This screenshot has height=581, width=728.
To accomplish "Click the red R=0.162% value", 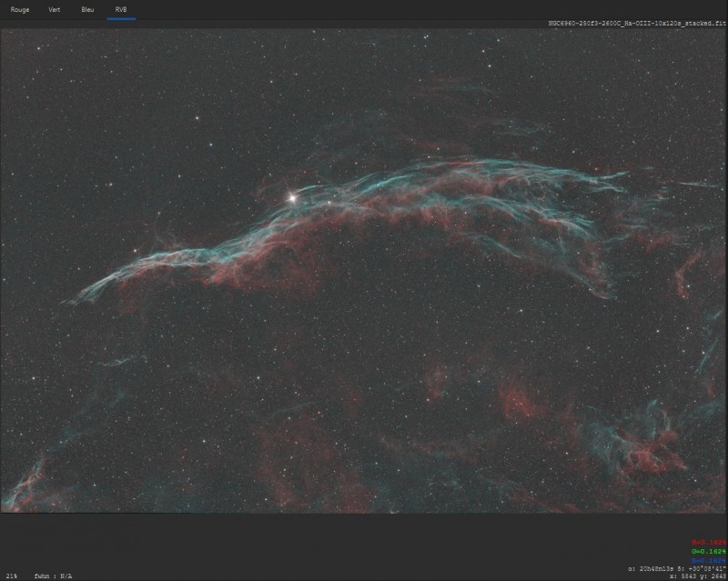I will point(709,542).
